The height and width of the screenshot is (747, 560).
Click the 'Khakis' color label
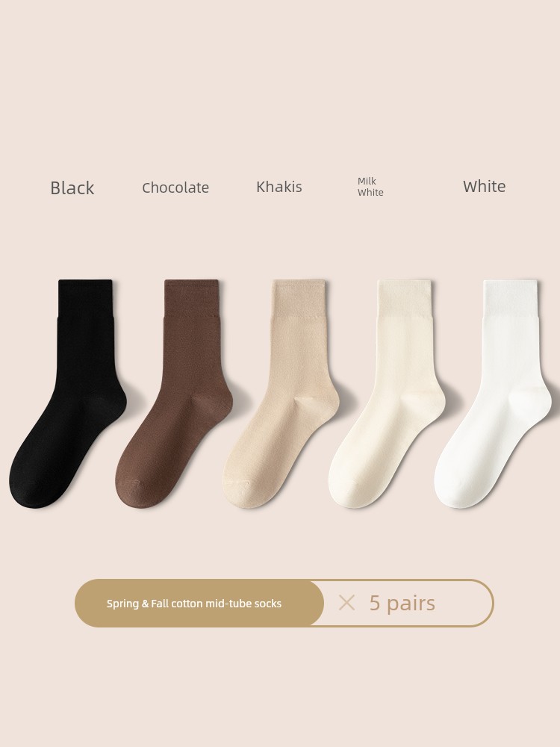tap(279, 186)
